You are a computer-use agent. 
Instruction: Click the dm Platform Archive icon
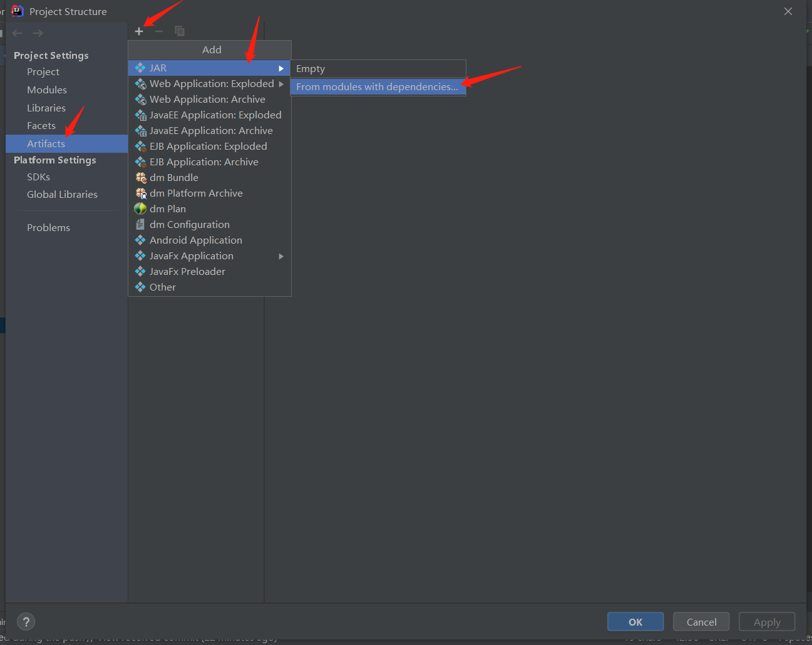click(x=141, y=193)
